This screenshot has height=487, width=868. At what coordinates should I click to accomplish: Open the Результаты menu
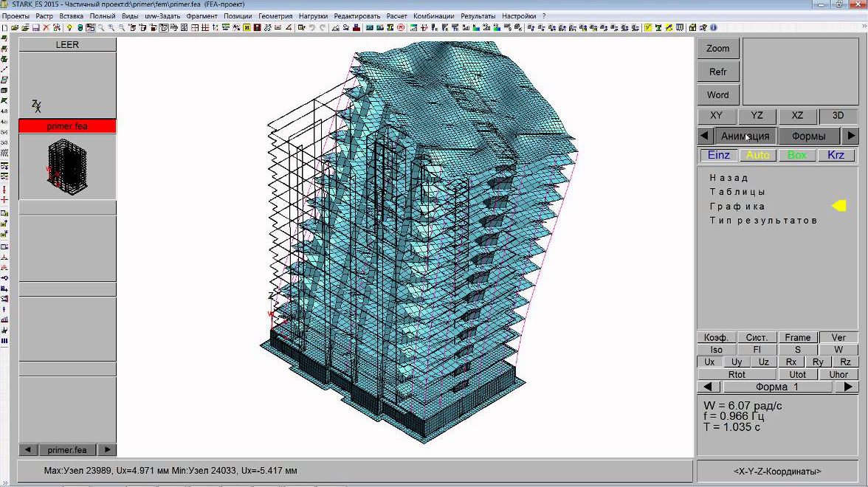(x=478, y=15)
